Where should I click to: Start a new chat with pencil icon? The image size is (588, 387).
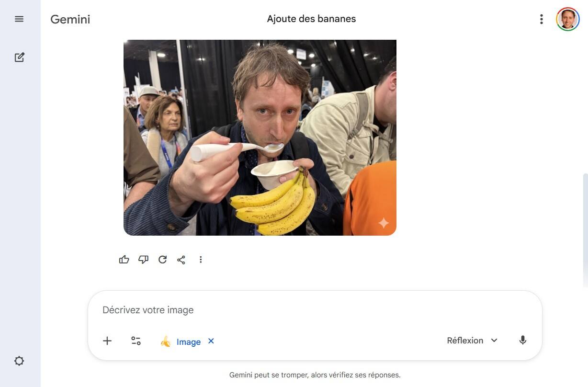click(19, 57)
